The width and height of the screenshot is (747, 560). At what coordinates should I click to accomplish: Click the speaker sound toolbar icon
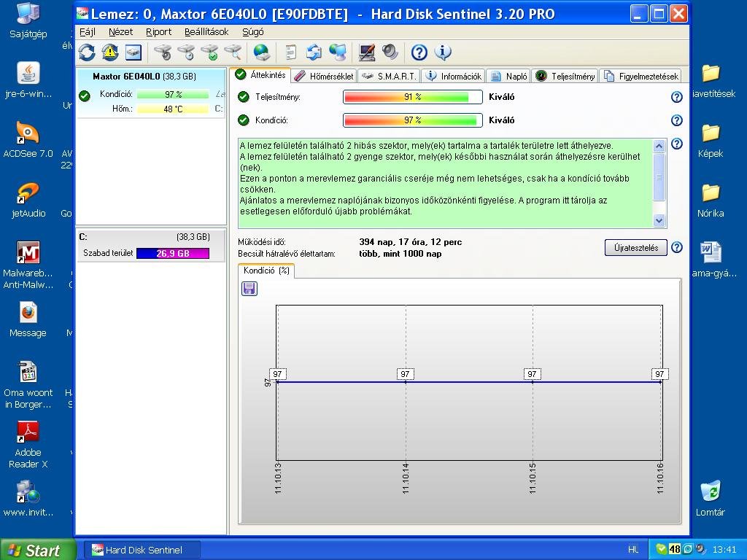(x=390, y=52)
